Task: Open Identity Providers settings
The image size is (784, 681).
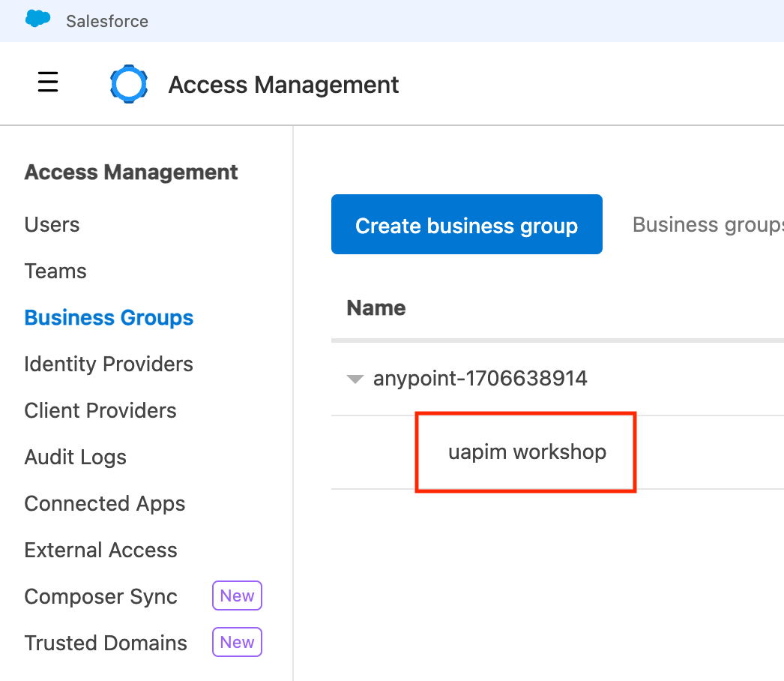Action: pyautogui.click(x=109, y=364)
